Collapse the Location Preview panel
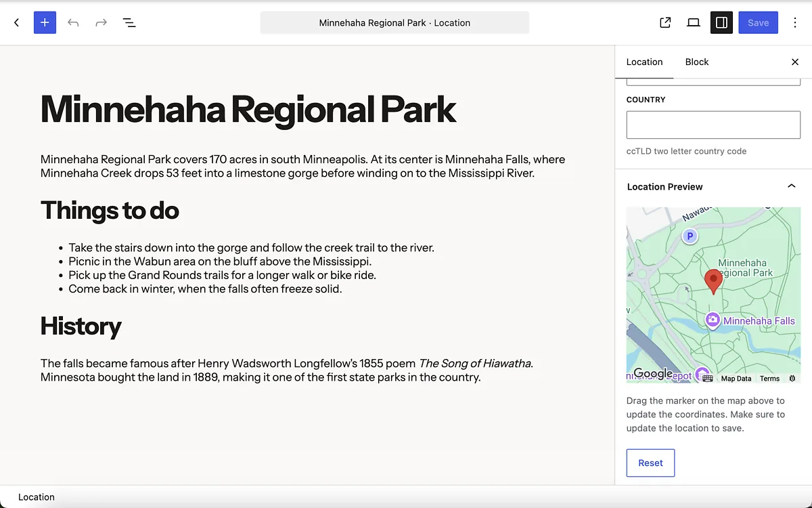Screen dimensions: 812x508 pos(713,186)
